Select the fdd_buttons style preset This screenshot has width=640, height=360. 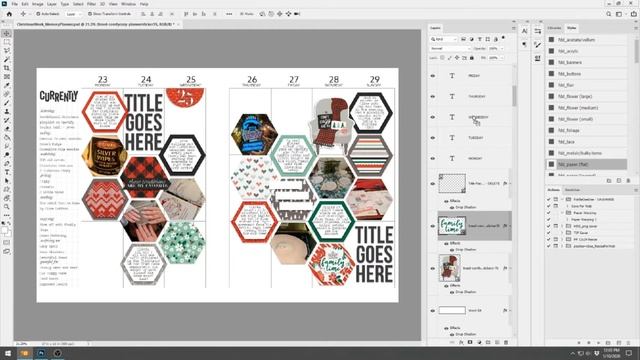point(586,74)
